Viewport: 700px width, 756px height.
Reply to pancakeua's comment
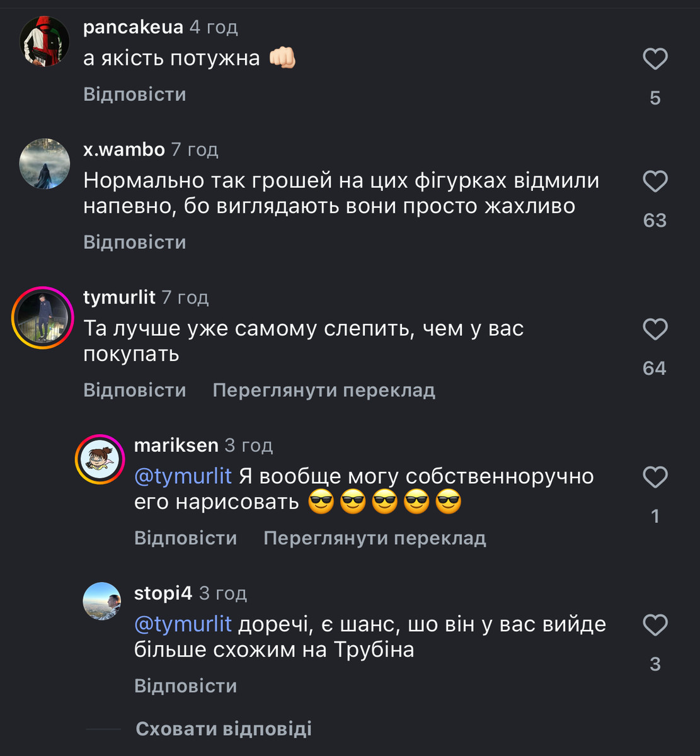pos(135,94)
